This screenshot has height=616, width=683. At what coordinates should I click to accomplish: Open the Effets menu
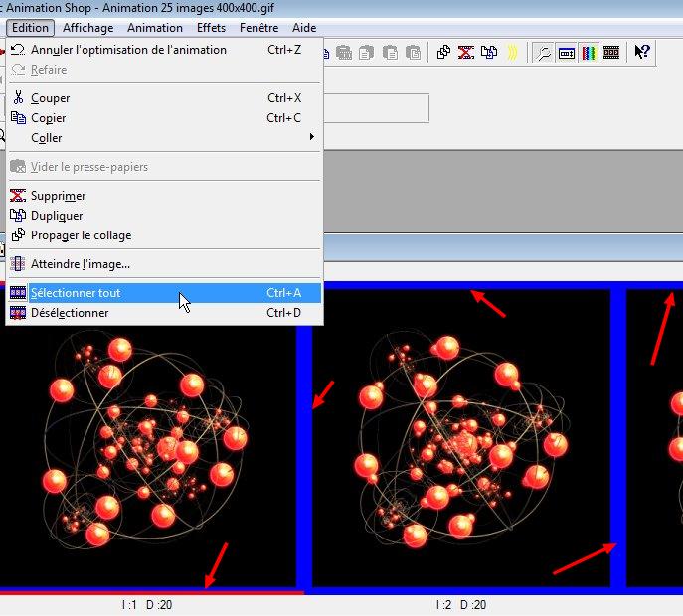211,28
